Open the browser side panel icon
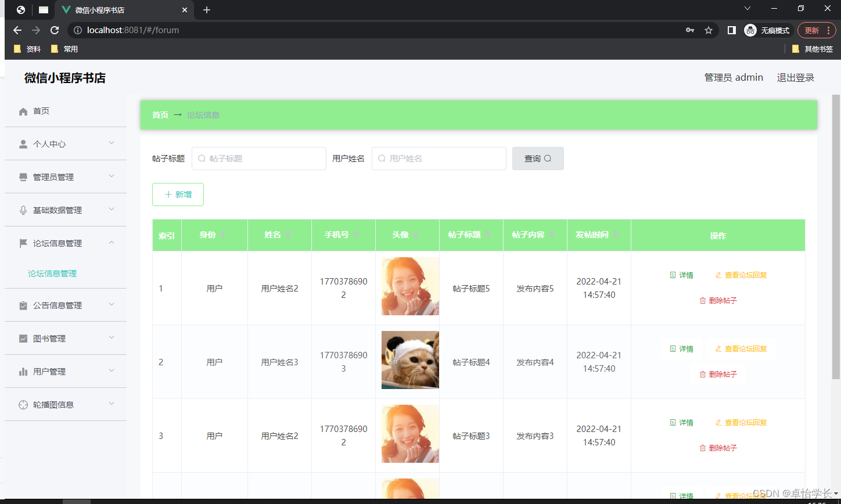The image size is (841, 504). coord(732,30)
